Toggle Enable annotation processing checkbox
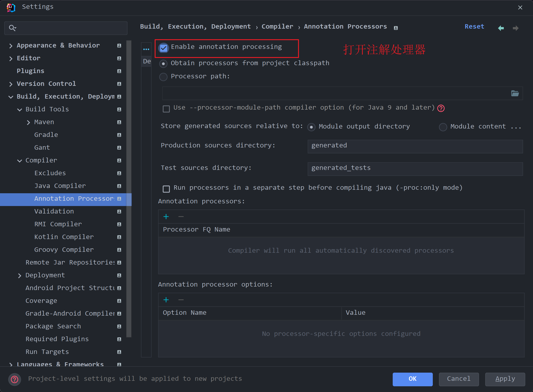 coord(164,48)
